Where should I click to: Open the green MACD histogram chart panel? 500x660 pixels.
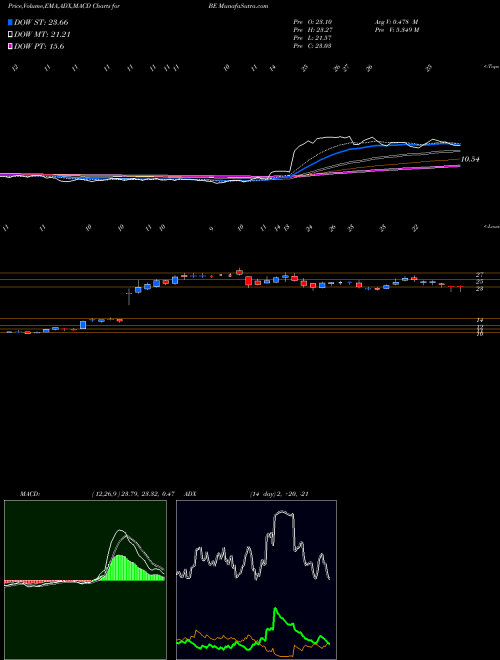coord(85,580)
